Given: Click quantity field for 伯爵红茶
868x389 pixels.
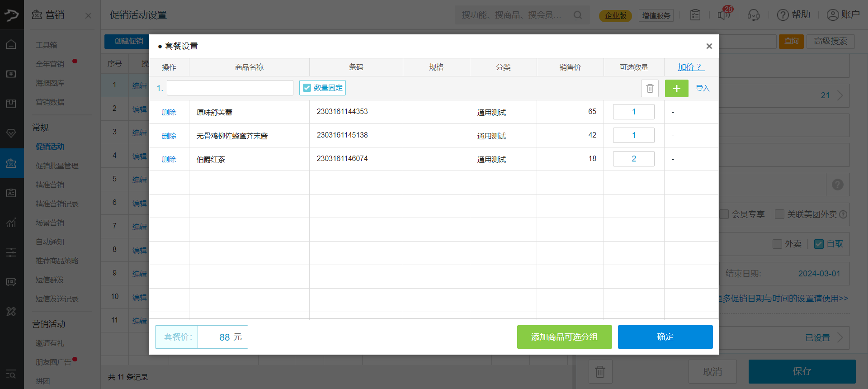Looking at the screenshot, I should (x=634, y=159).
